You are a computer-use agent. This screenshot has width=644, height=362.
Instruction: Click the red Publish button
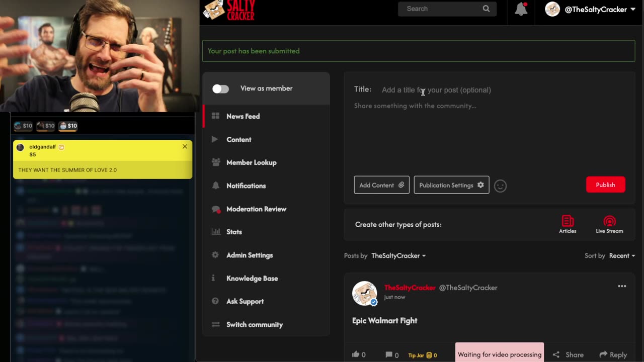tap(605, 185)
